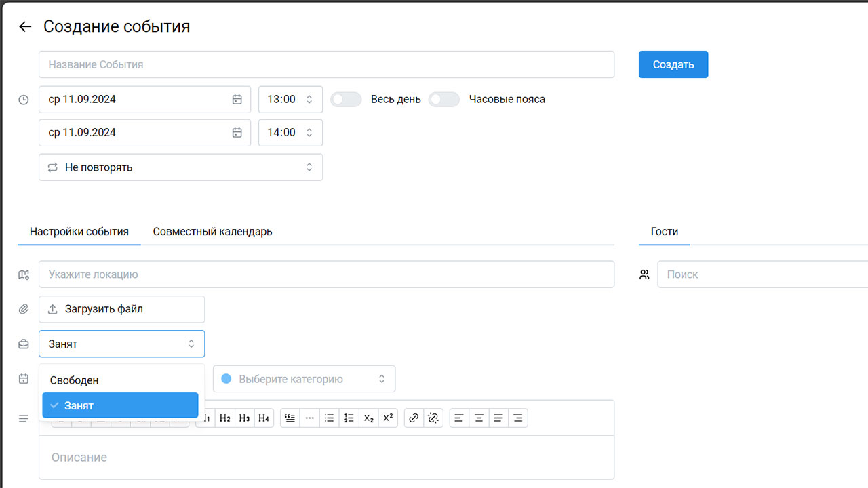
Task: Click the Создать button
Action: click(x=673, y=64)
